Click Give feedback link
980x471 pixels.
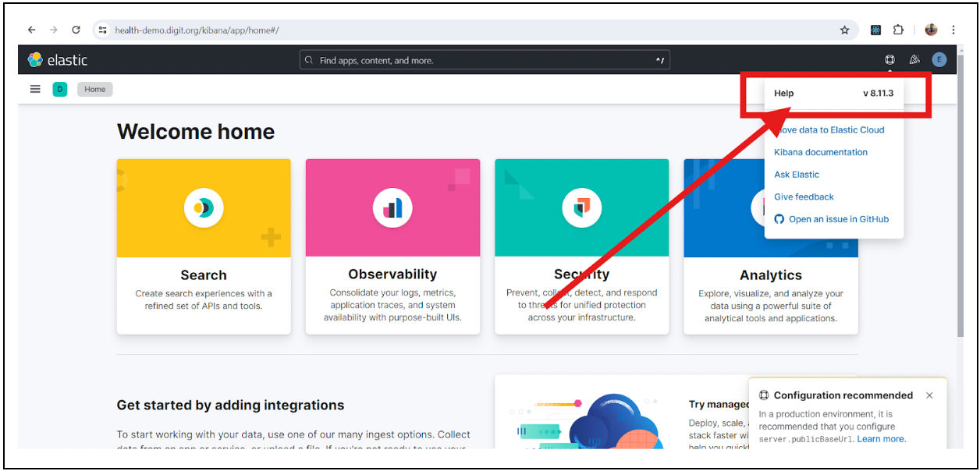click(x=804, y=197)
